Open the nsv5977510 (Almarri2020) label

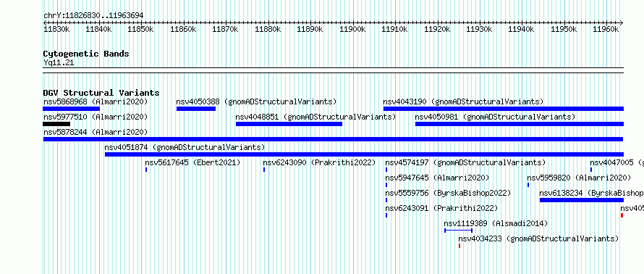click(96, 117)
